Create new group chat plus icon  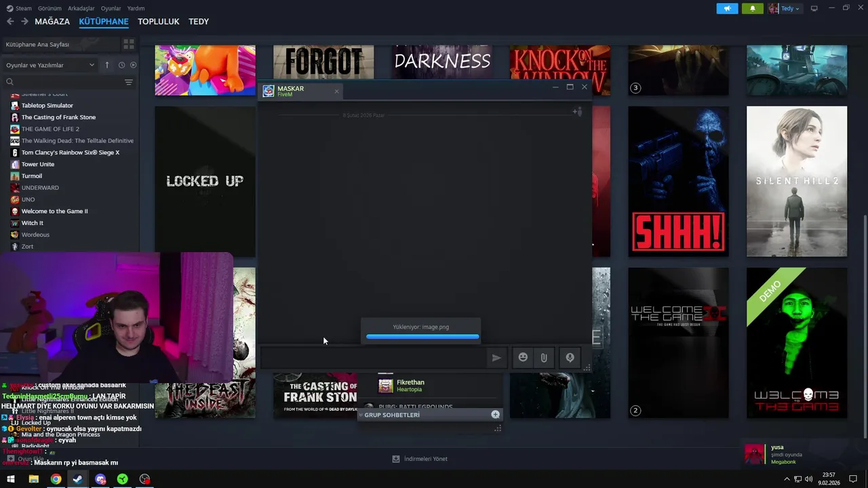click(495, 415)
